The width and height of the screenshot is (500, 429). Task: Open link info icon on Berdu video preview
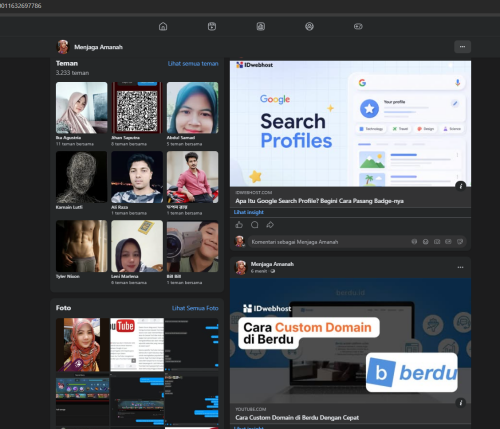(461, 403)
